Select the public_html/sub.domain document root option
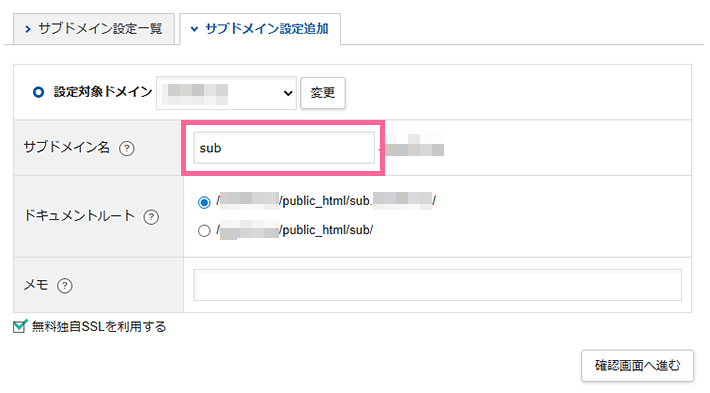This screenshot has height=393, width=710. coord(204,202)
